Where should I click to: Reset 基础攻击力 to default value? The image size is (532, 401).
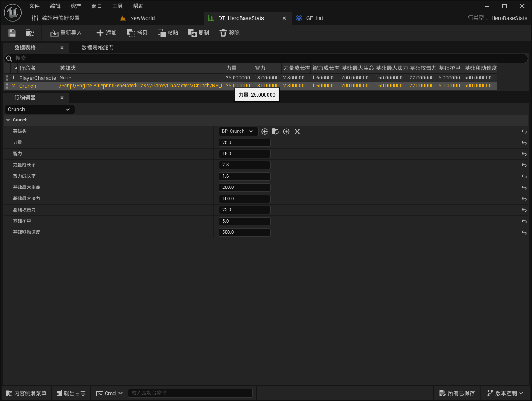pos(524,210)
